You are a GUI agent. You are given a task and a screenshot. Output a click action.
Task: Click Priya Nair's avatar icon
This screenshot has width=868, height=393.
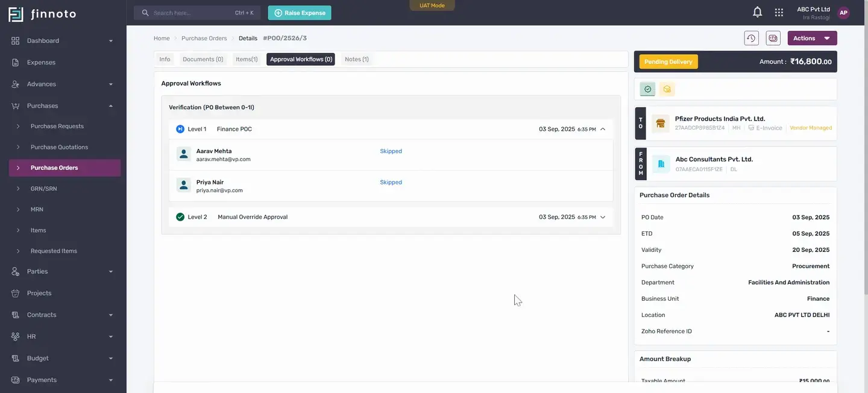tap(184, 185)
